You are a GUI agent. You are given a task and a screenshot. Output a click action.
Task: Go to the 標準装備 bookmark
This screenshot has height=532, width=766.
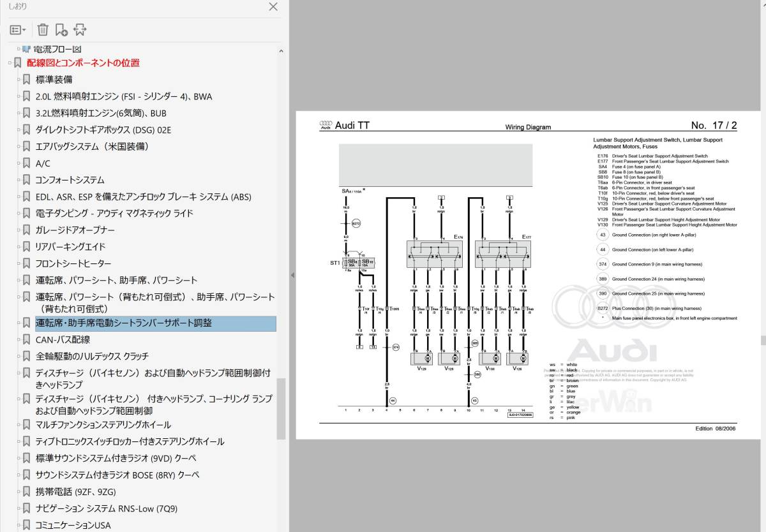[x=54, y=80]
